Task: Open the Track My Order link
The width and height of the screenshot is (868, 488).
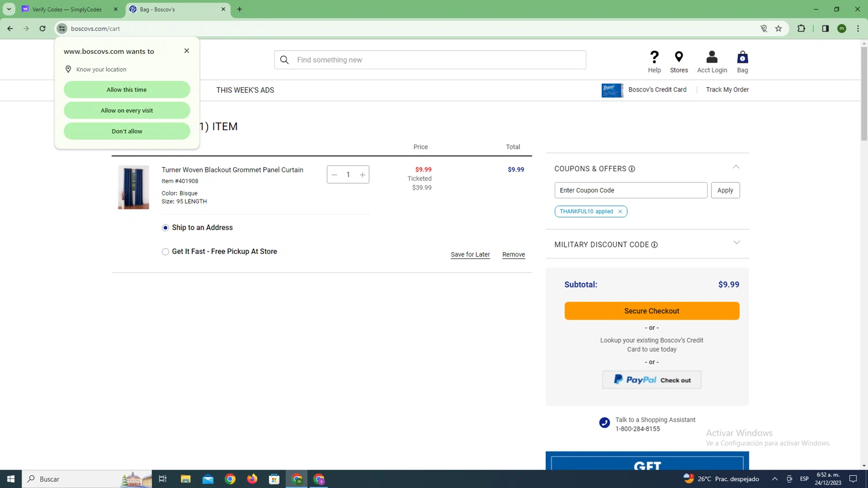Action: tap(727, 90)
